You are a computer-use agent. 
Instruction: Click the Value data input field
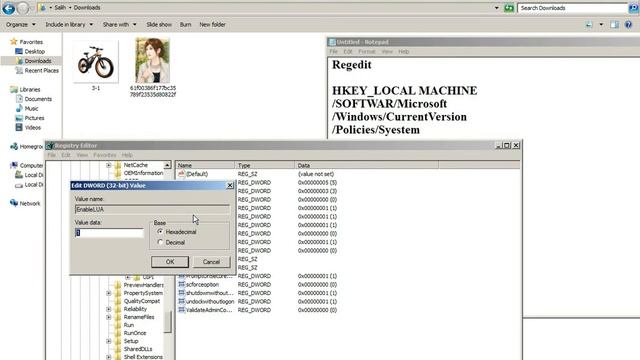coord(109,233)
